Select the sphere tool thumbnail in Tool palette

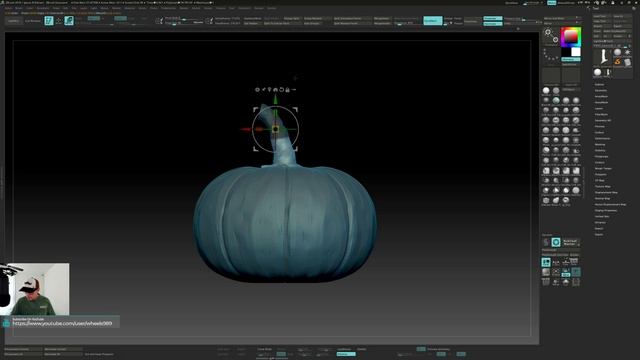tap(618, 52)
